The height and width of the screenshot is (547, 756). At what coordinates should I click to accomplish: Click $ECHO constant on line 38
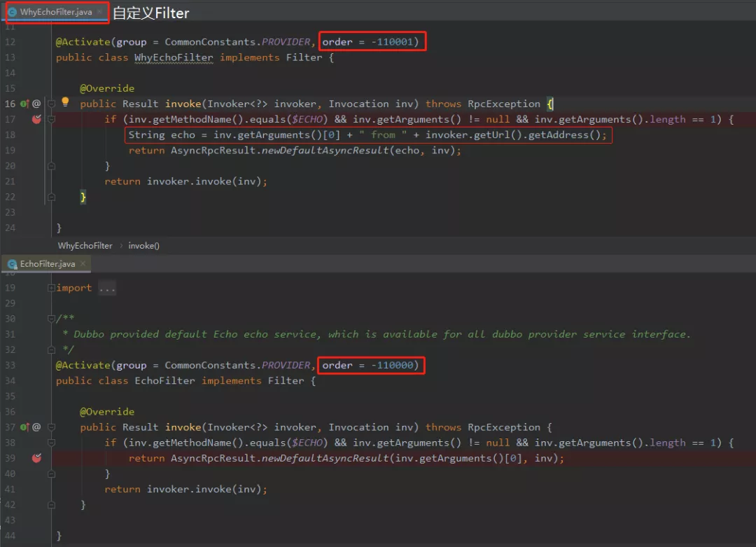pos(307,443)
